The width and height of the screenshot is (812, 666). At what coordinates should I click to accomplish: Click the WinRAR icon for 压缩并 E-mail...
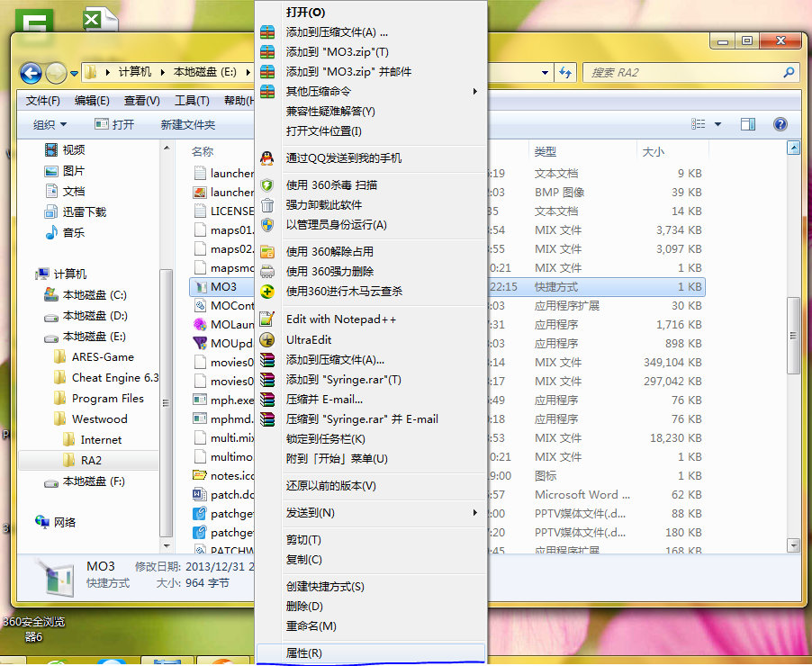tap(267, 400)
